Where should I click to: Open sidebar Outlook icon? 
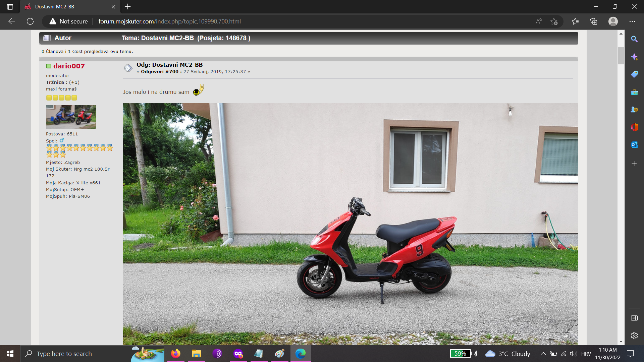pos(634,144)
